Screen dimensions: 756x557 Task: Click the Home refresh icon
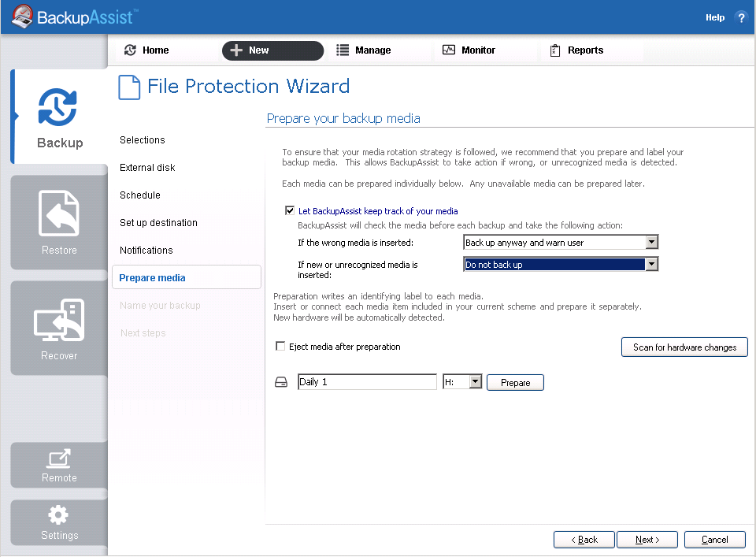(x=130, y=50)
